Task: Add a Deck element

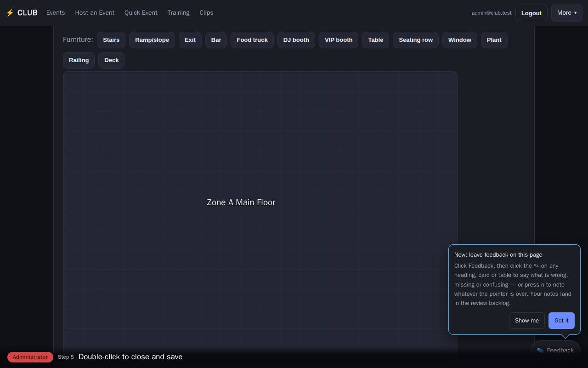Action: pyautogui.click(x=112, y=60)
